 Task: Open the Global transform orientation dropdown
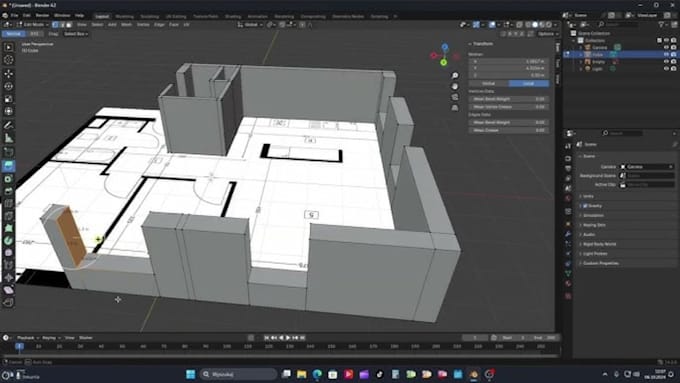pyautogui.click(x=250, y=25)
